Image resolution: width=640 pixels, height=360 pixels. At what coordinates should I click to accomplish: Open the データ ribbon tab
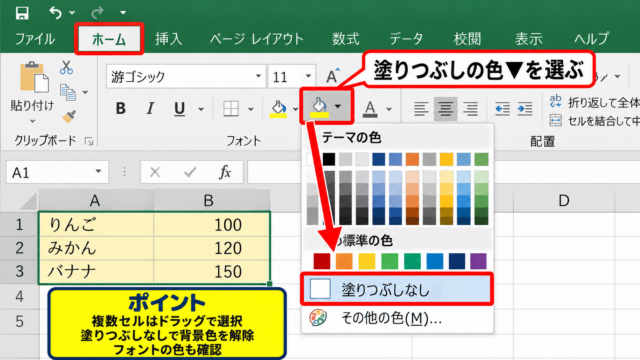[x=406, y=39]
